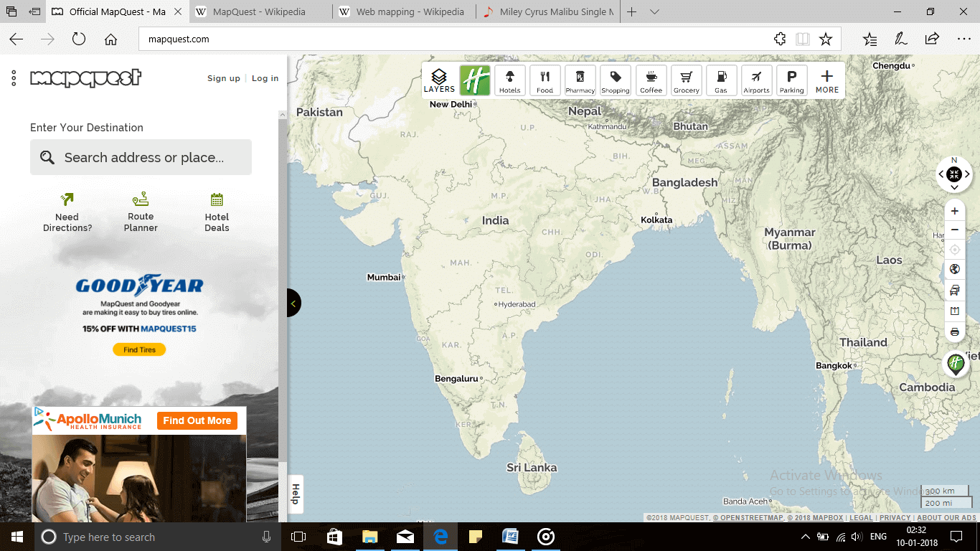Open the Favorites hub

pyautogui.click(x=870, y=39)
